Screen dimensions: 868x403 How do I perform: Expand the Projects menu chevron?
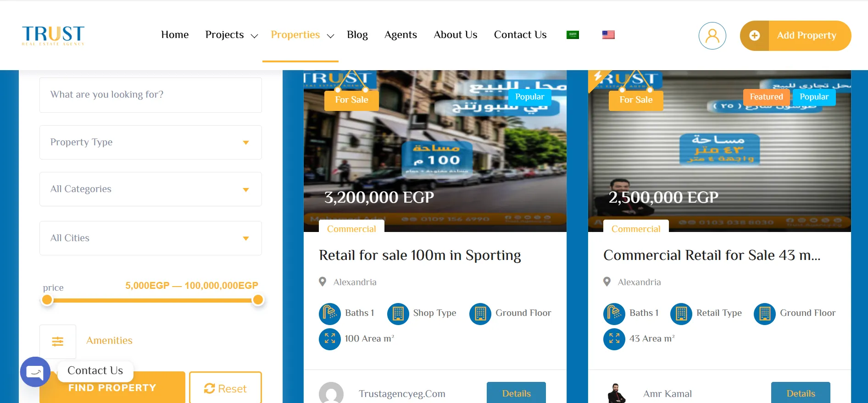(x=254, y=36)
